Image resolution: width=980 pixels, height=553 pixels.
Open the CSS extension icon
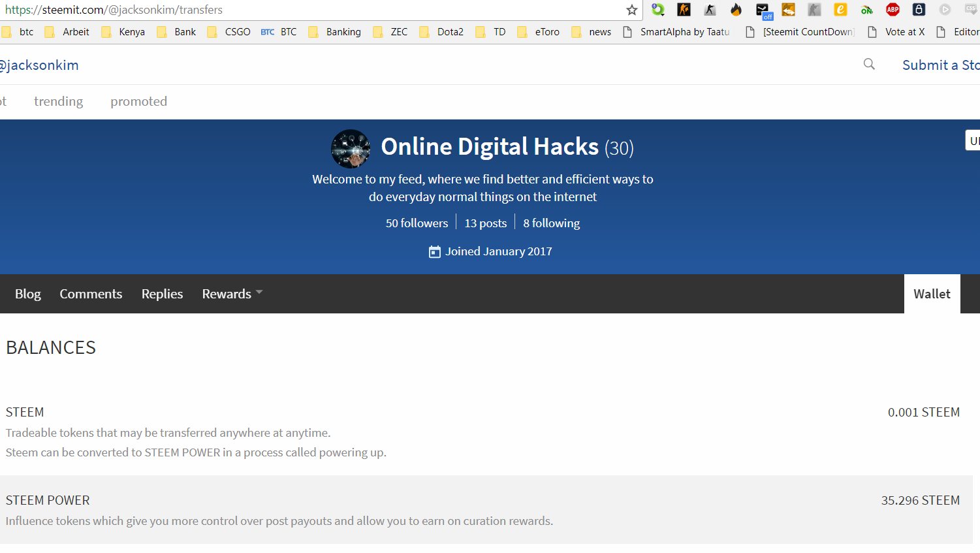point(972,10)
